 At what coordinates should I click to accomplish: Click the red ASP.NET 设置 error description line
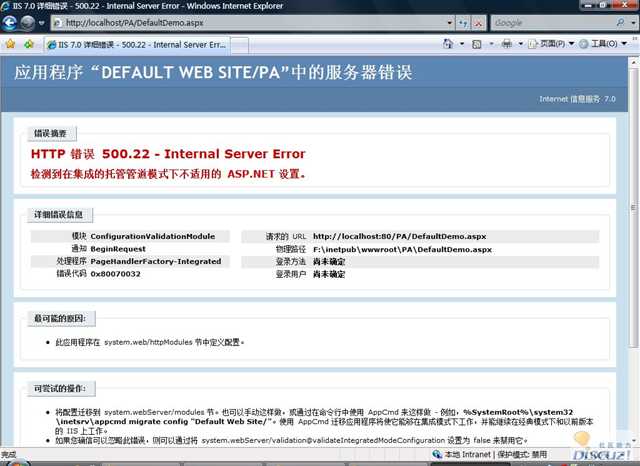168,174
